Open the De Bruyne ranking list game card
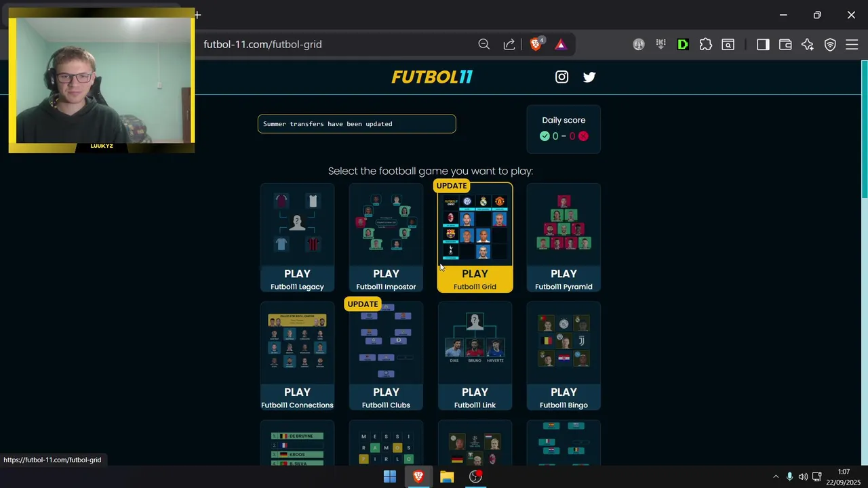Screen dimensions: 868x488 [x=297, y=443]
